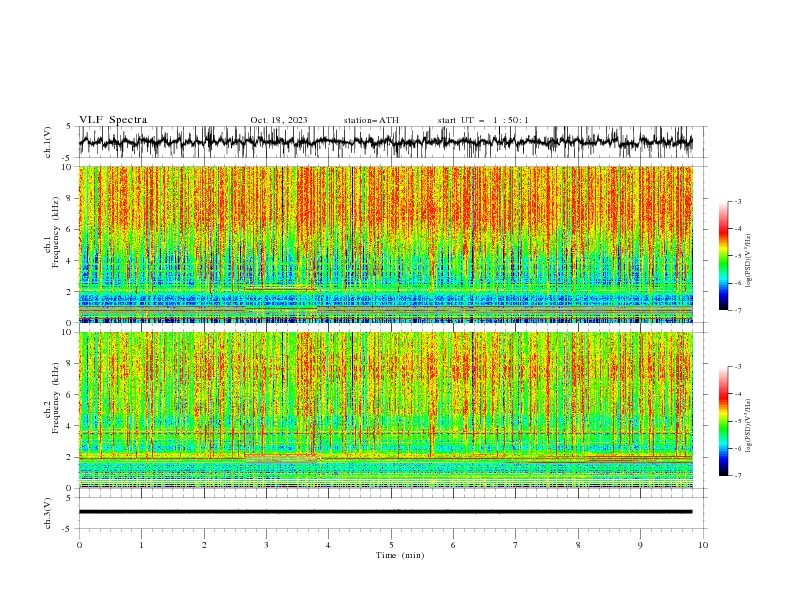This screenshot has width=792, height=612.
Task: Click the ch.3 flat black trace
Action: pyautogui.click(x=386, y=512)
